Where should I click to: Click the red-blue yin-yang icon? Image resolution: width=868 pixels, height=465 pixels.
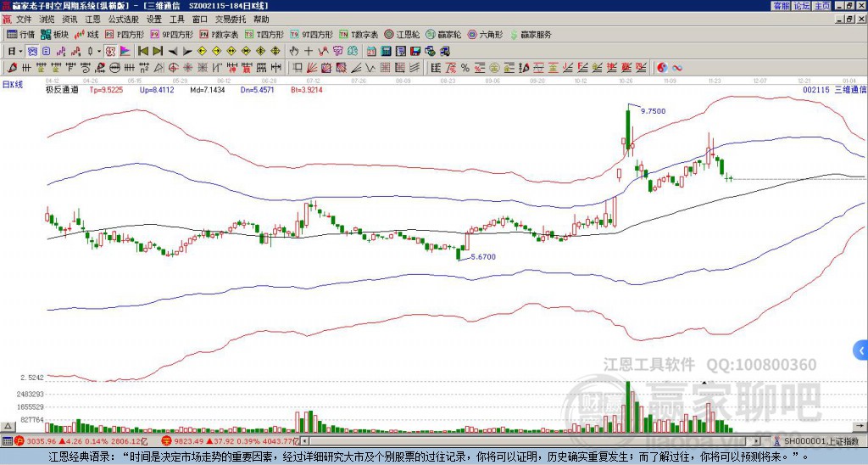pos(662,68)
